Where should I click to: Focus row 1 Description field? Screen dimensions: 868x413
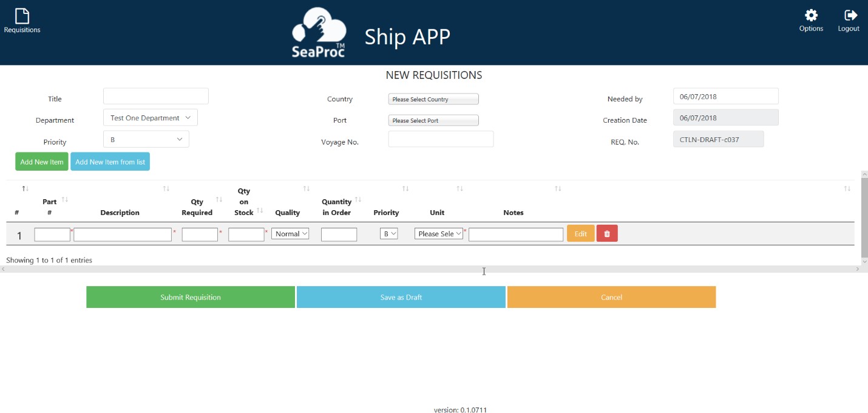[x=123, y=234]
